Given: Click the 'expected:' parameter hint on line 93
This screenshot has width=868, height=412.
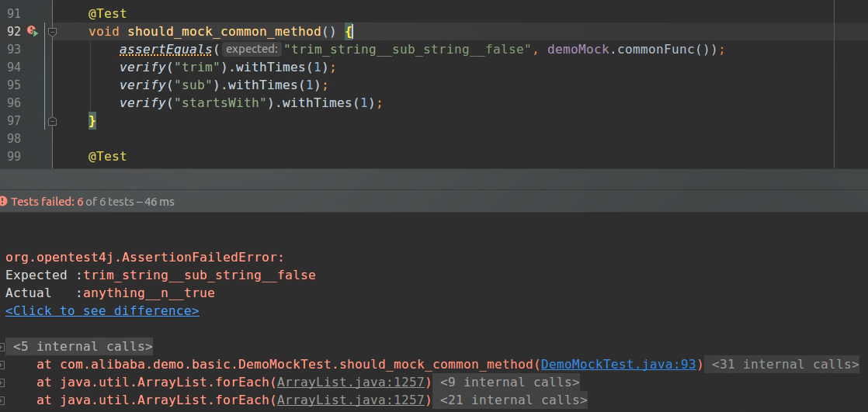Looking at the screenshot, I should click(252, 49).
